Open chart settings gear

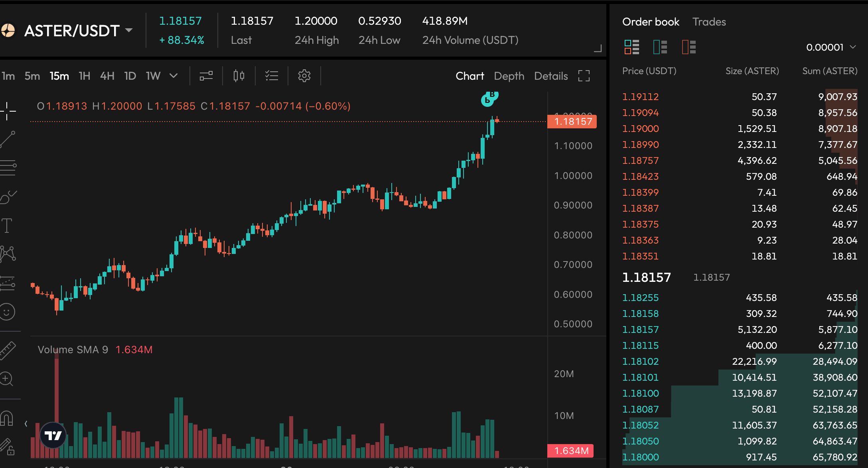pos(304,76)
